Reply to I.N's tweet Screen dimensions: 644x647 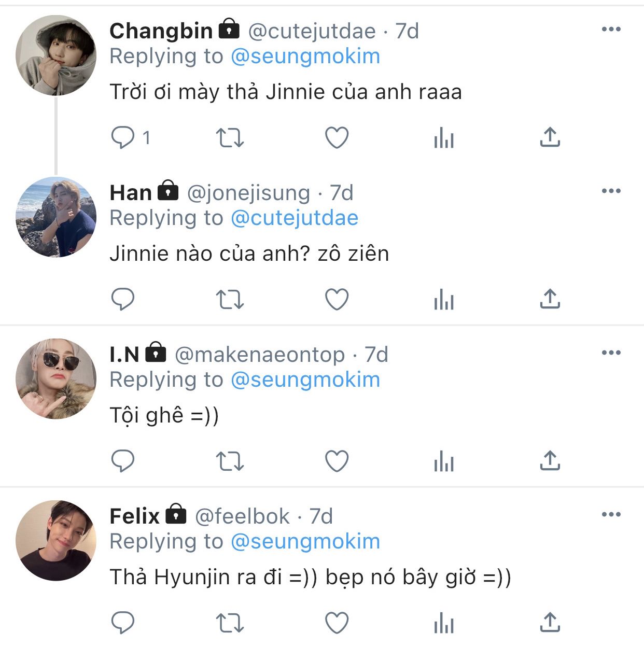click(x=123, y=461)
